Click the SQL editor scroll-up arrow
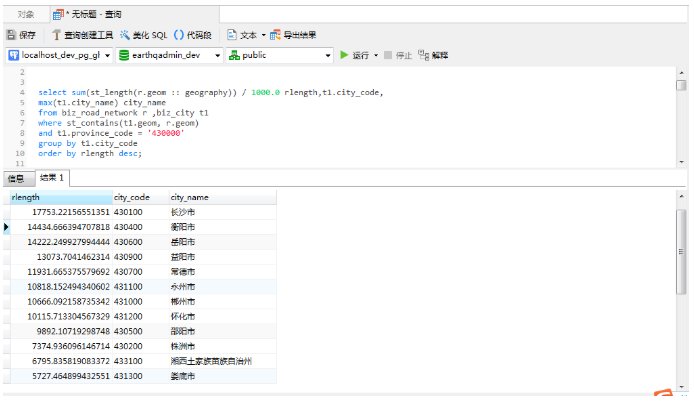 [x=681, y=73]
